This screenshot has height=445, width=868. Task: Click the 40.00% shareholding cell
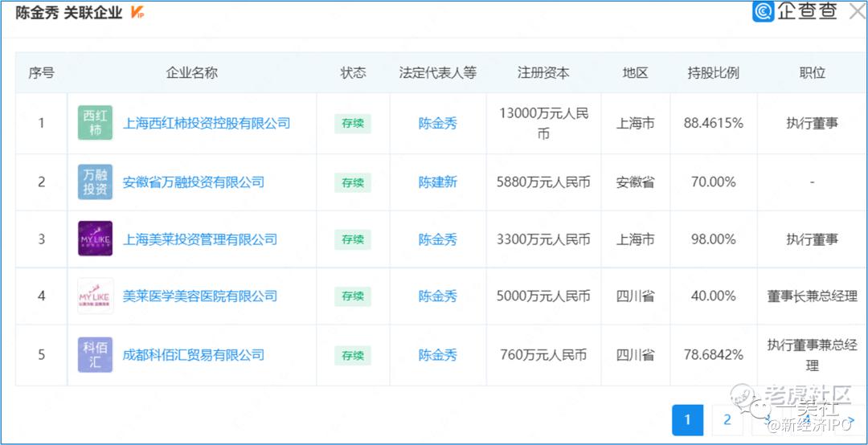[714, 296]
